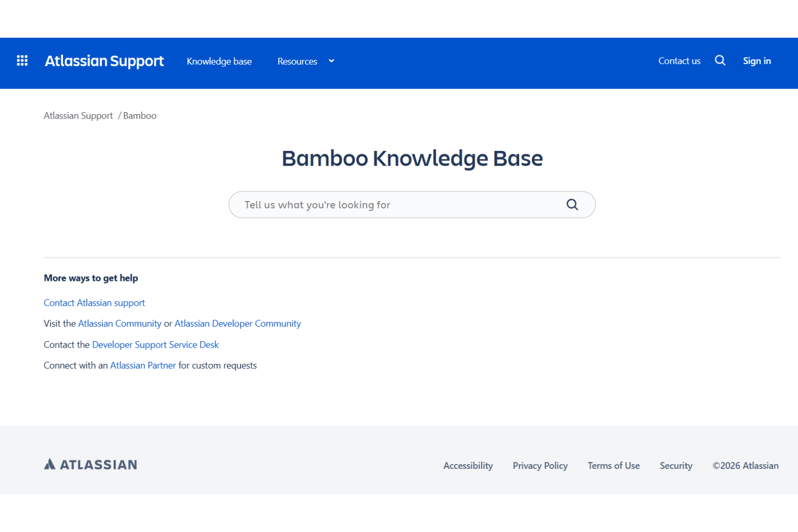Open the Privacy Policy footer link
This screenshot has height=532, width=798.
(x=540, y=466)
